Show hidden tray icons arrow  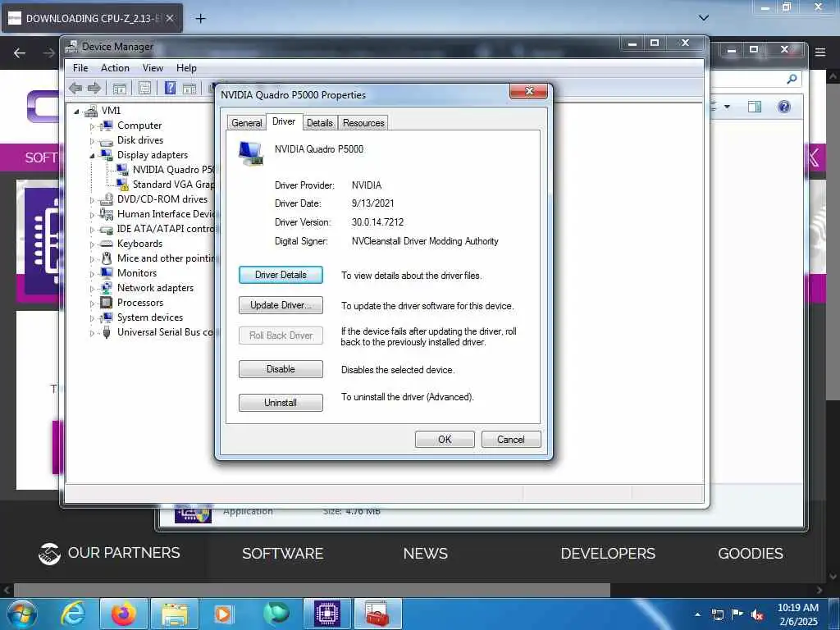click(x=697, y=614)
